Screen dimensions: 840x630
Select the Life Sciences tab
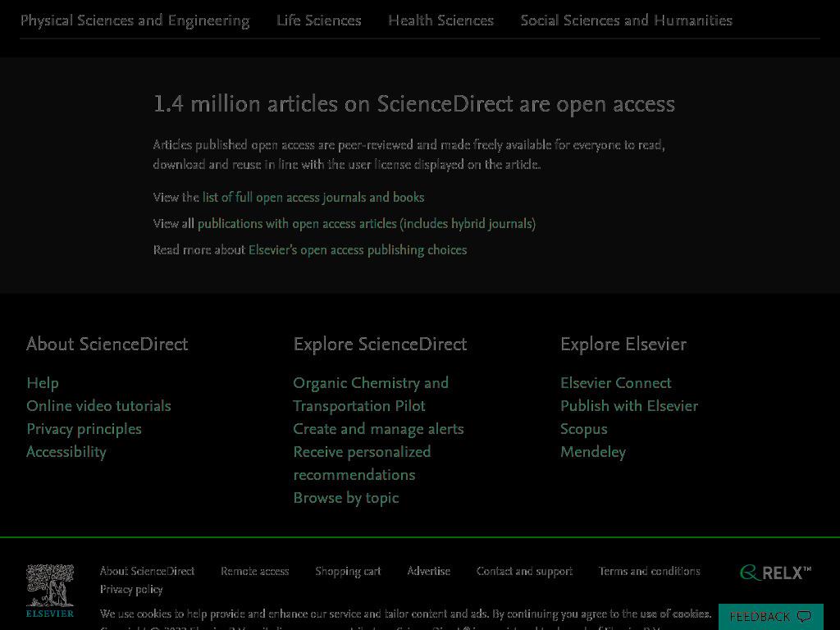point(319,21)
